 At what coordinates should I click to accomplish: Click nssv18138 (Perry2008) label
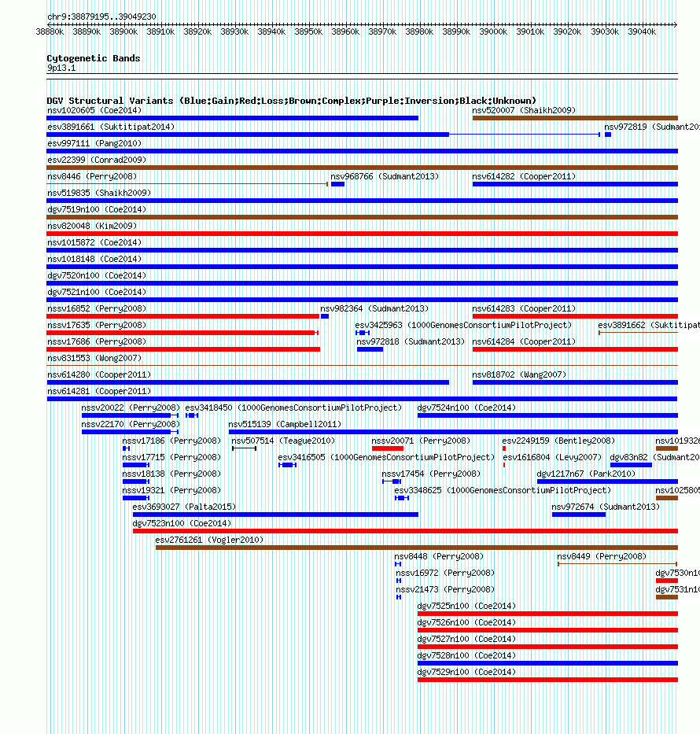click(171, 474)
